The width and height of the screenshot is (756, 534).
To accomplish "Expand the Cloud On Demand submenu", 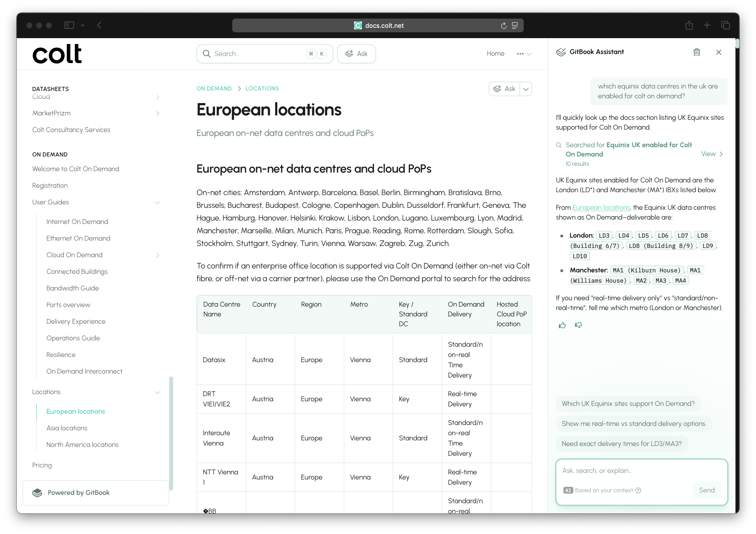I will click(157, 255).
